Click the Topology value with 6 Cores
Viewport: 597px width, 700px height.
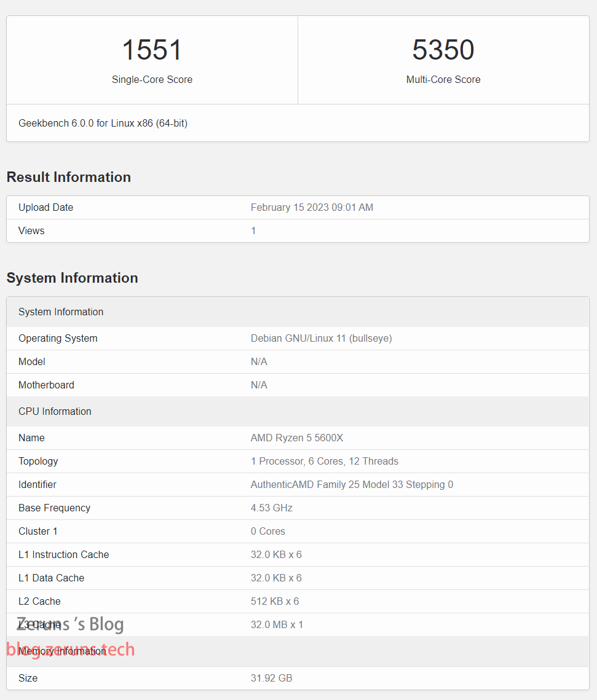pos(324,462)
